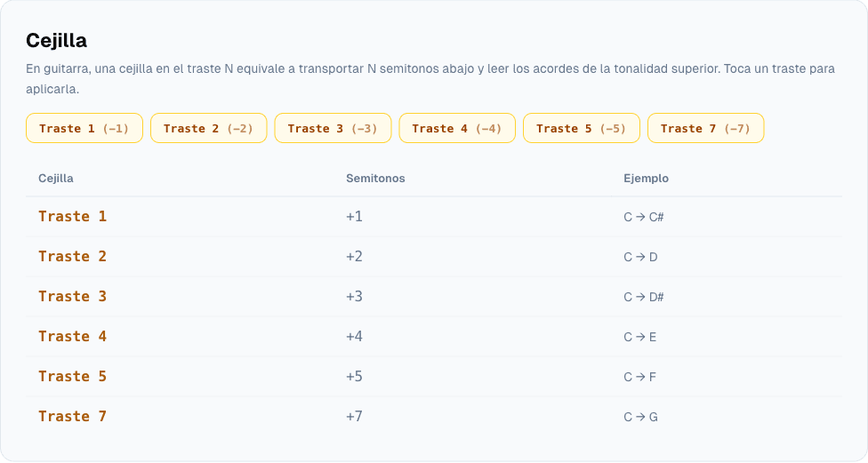The height and width of the screenshot is (463, 868).
Task: Click the Cejilla column header
Action: tap(56, 178)
